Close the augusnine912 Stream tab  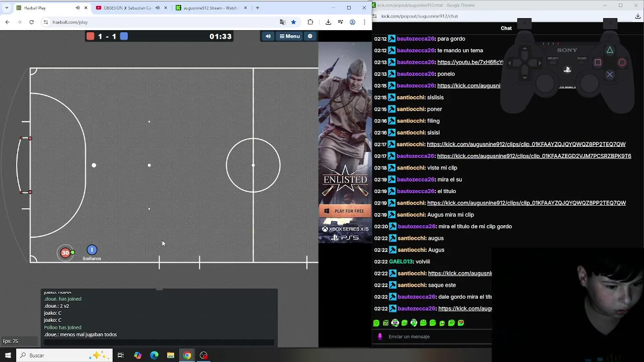pyautogui.click(x=246, y=8)
